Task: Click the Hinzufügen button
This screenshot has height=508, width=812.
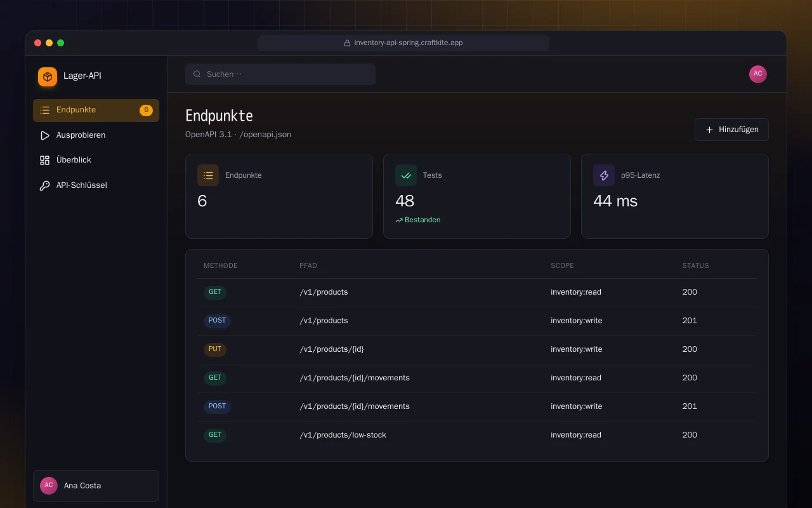Action: [x=731, y=130]
